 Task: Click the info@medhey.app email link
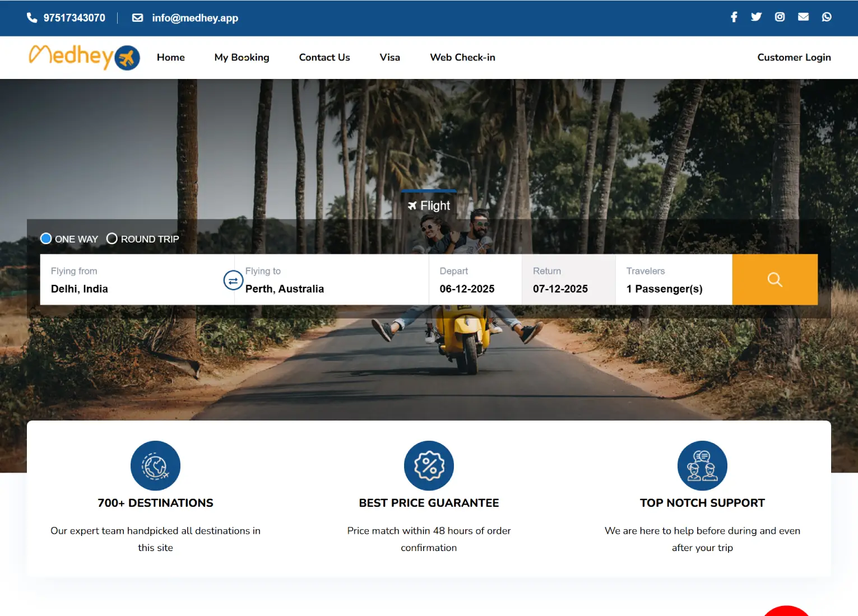[x=194, y=18]
